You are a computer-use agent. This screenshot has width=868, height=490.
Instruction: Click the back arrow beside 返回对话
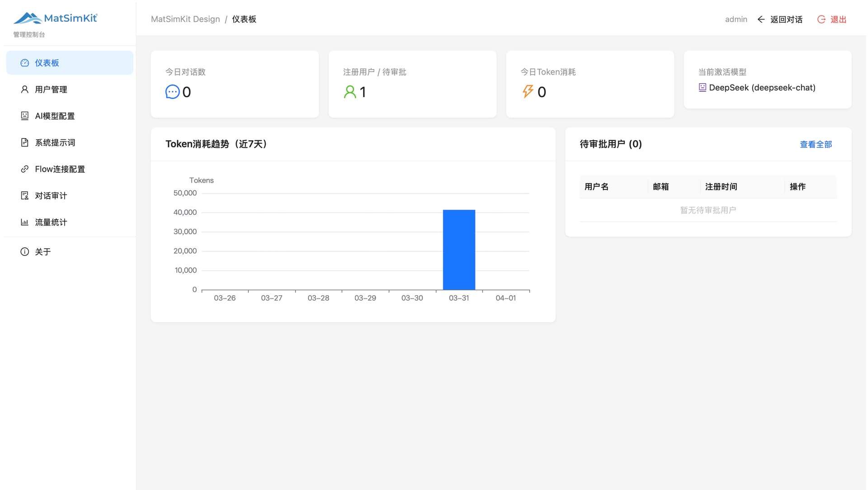pyautogui.click(x=761, y=19)
